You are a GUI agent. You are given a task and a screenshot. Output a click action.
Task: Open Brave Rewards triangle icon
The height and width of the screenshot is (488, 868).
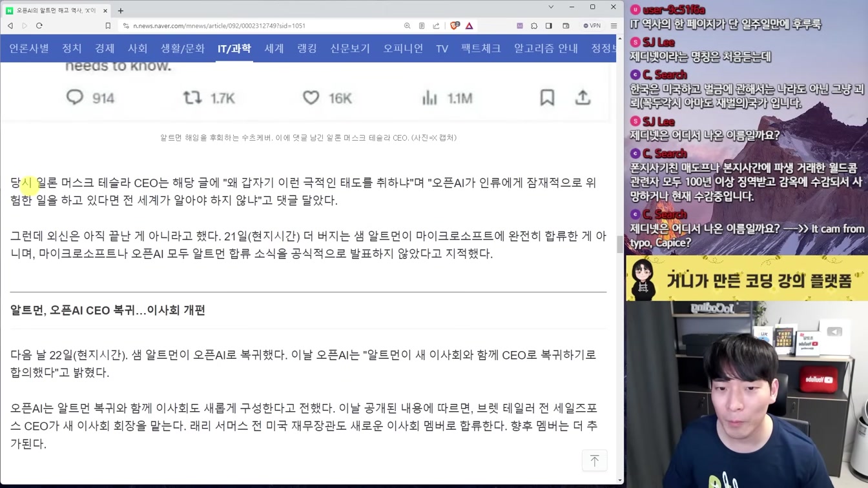tap(470, 26)
